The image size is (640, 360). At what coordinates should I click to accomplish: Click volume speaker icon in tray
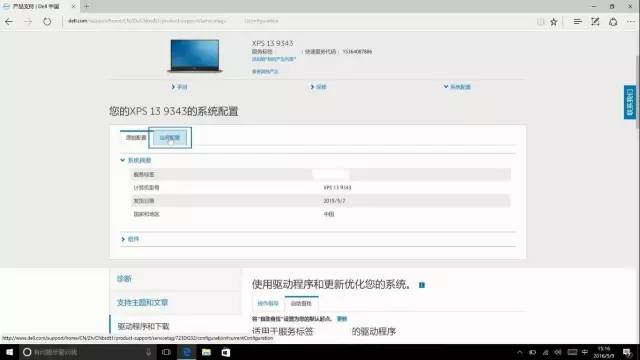(558, 352)
